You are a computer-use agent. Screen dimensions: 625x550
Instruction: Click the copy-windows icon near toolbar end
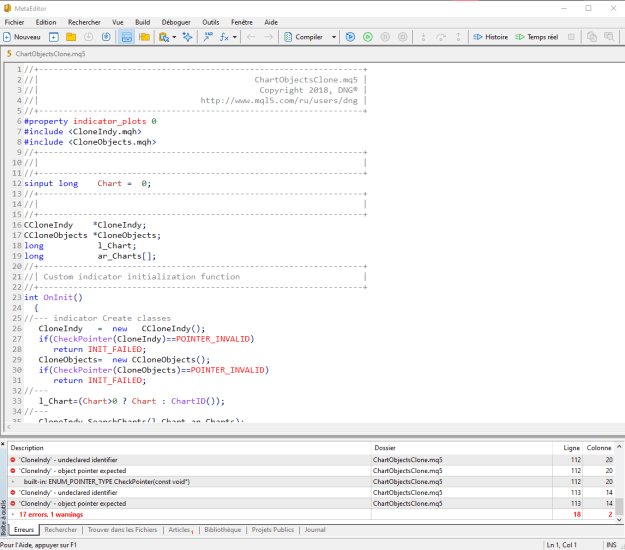(x=592, y=37)
